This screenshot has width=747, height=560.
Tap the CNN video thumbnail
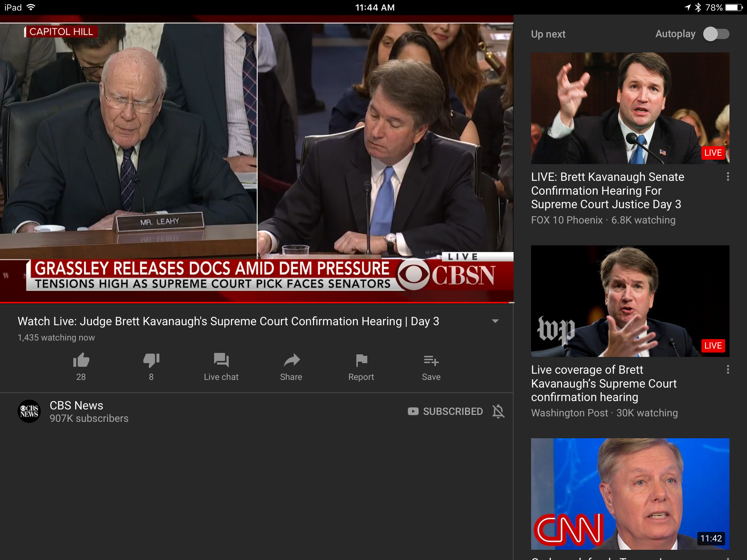(x=630, y=494)
